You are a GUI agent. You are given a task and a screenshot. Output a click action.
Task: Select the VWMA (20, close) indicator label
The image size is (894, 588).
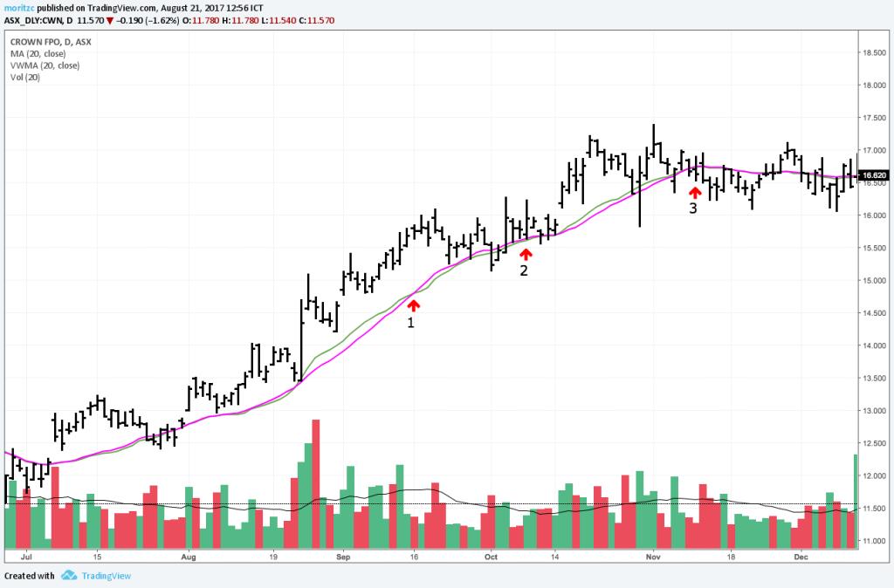click(45, 65)
